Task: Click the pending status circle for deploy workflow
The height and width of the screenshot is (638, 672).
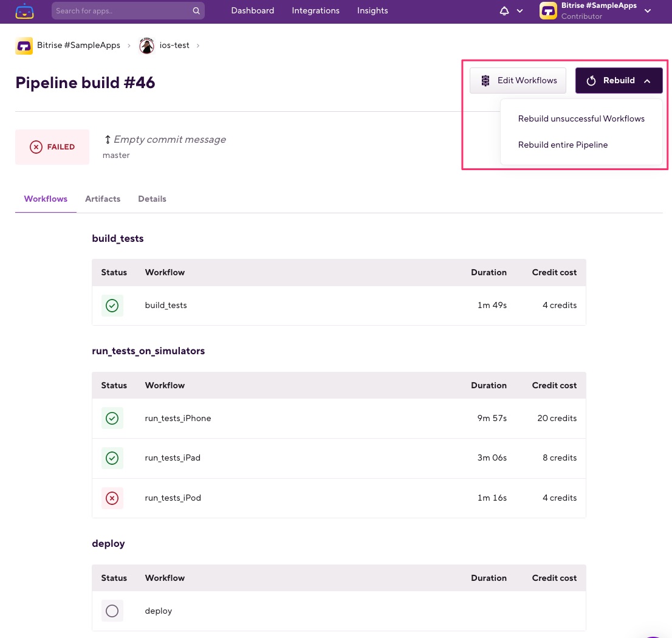Action: 112,611
